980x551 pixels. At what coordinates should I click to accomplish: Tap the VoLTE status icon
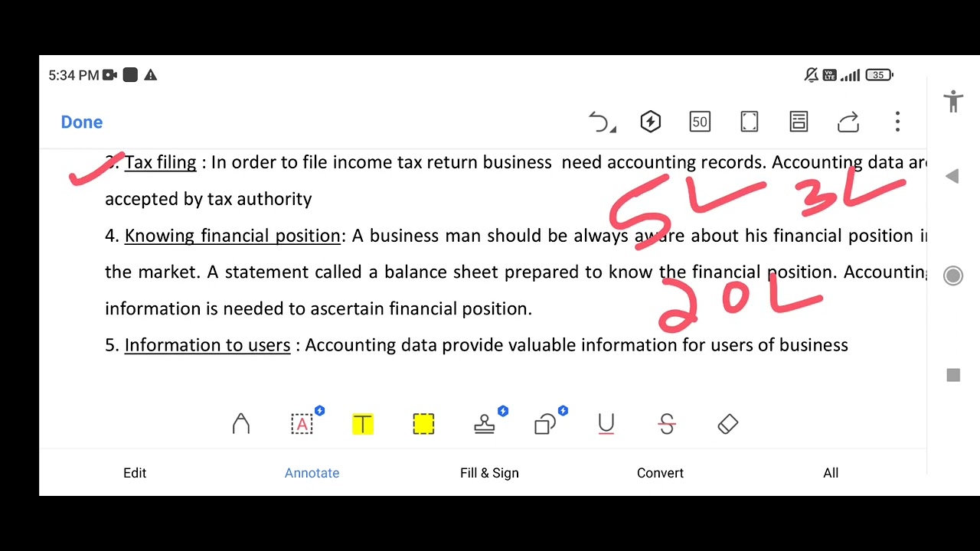point(830,75)
